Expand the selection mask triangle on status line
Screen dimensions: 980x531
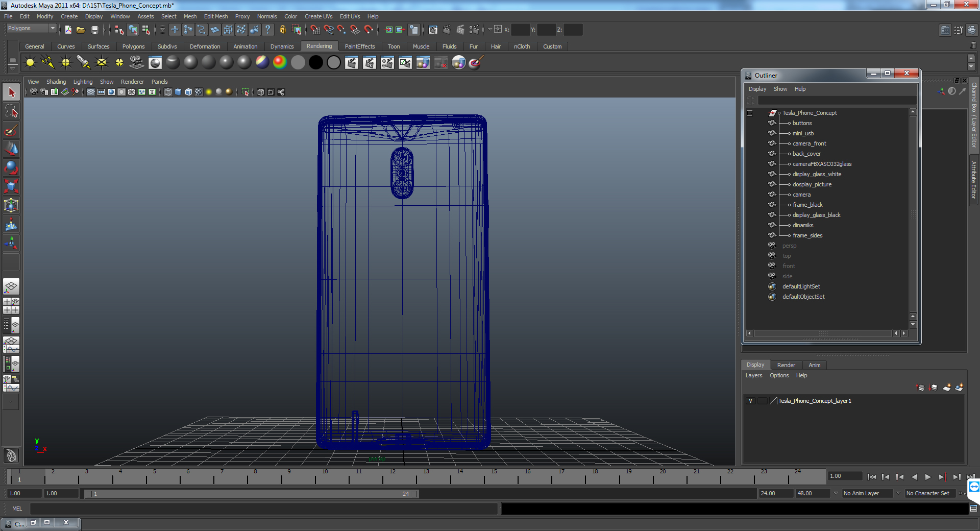click(162, 30)
